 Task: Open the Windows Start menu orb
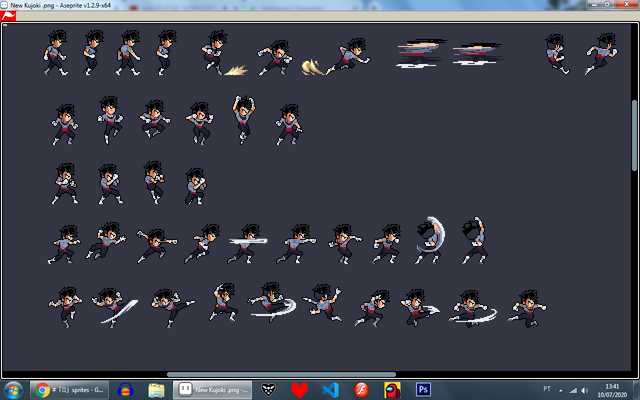13,390
